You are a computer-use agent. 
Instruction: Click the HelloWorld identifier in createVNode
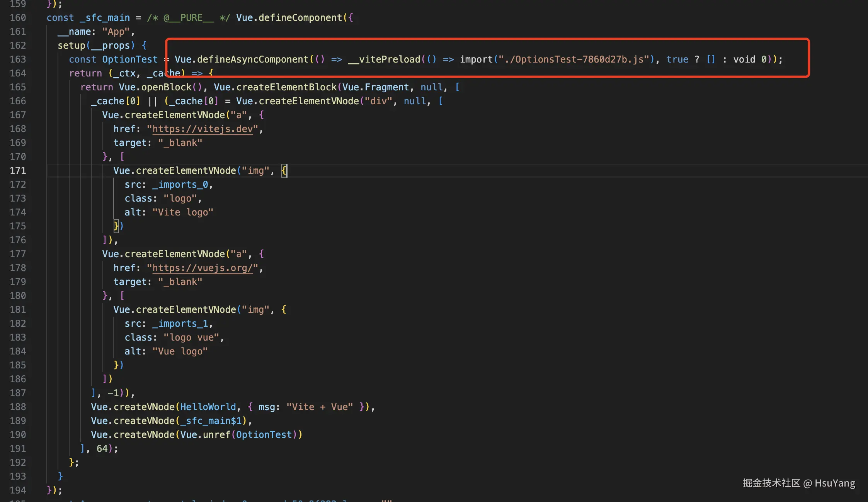[208, 407]
